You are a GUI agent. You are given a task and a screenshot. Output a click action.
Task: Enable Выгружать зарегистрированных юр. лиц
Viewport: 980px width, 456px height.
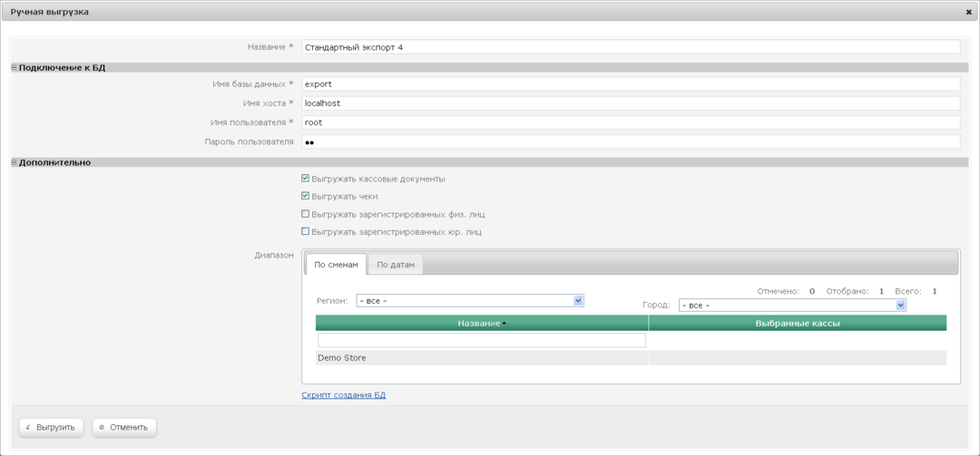pyautogui.click(x=306, y=231)
